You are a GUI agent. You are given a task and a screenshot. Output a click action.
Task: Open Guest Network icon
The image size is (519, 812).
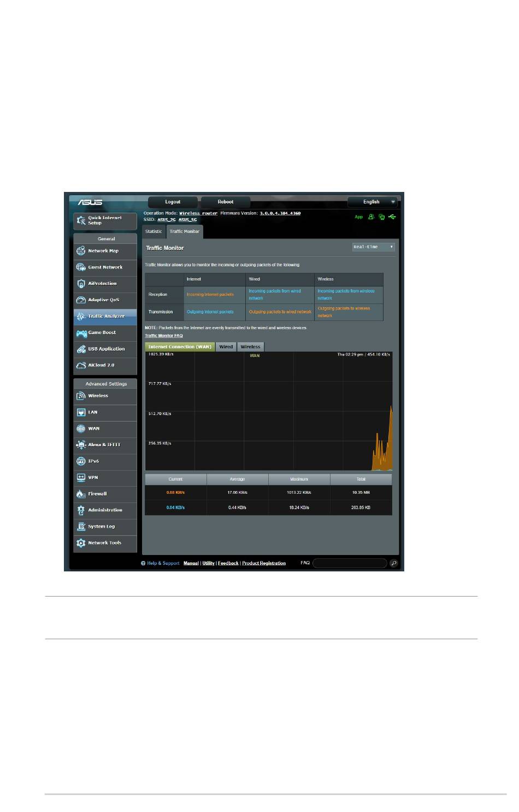click(x=81, y=267)
